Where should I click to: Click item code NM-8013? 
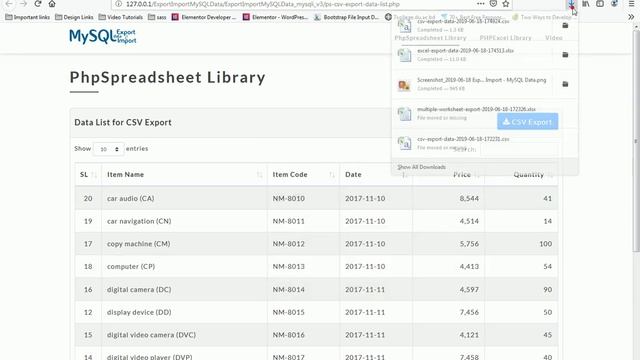pos(289,267)
